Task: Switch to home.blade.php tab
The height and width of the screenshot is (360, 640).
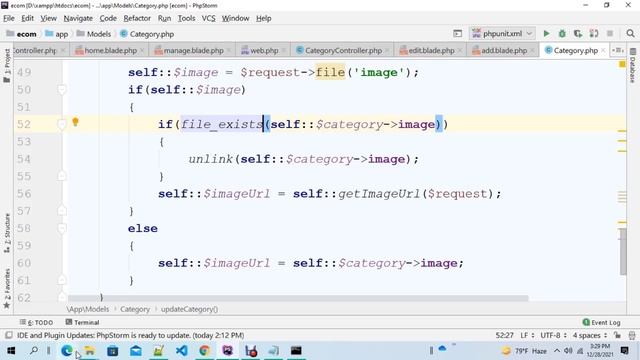Action: point(110,50)
